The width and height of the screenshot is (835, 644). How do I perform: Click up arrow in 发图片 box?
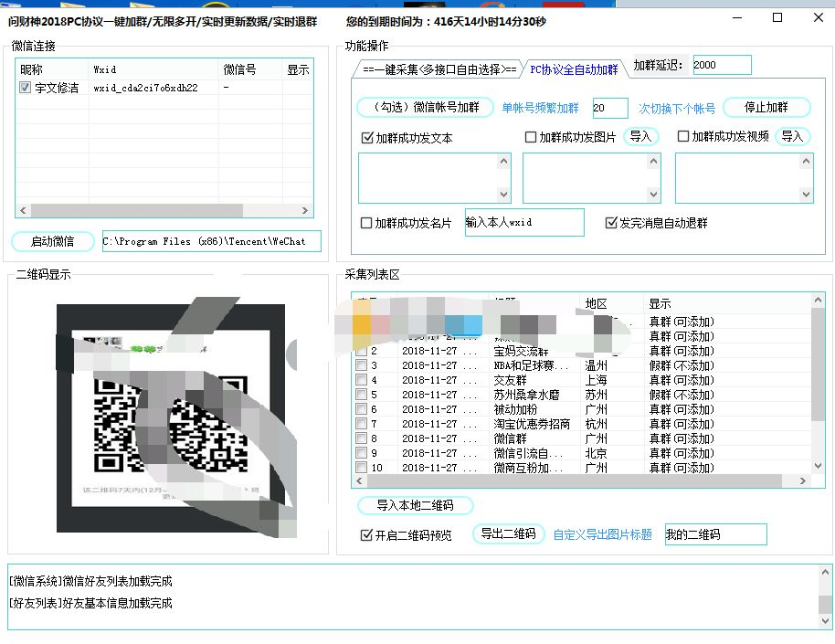point(653,161)
